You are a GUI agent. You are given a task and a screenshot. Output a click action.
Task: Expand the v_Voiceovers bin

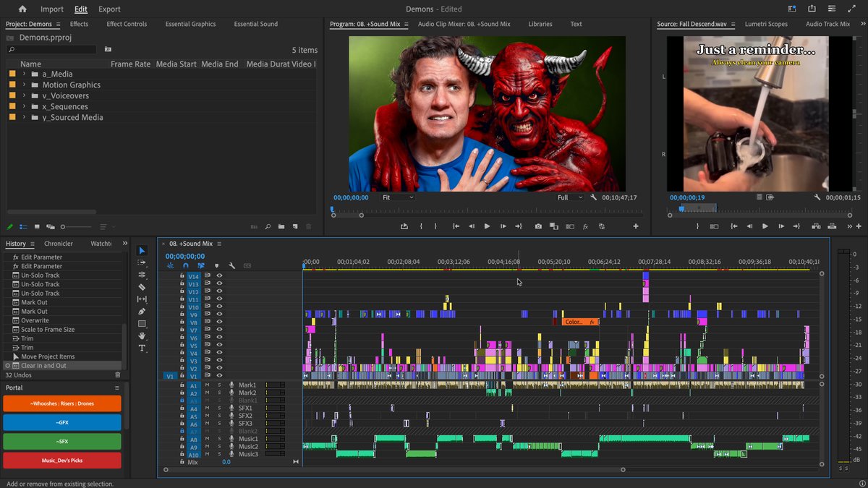24,95
